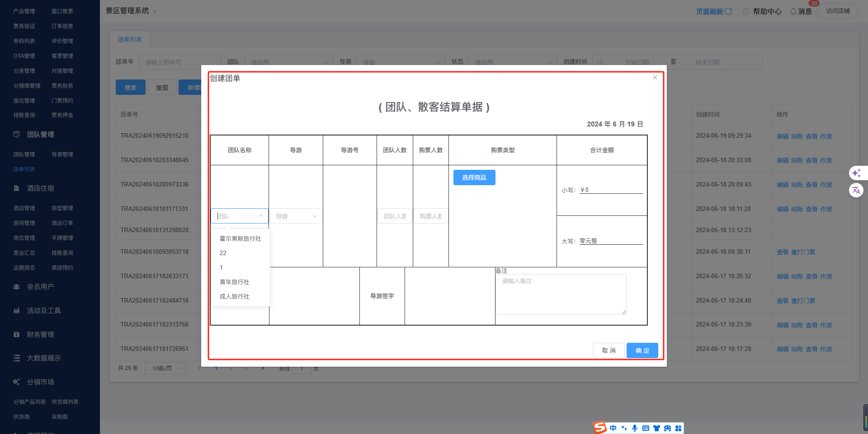Image resolution: width=868 pixels, height=434 pixels.
Task: Click the page refresh icon
Action: point(728,11)
